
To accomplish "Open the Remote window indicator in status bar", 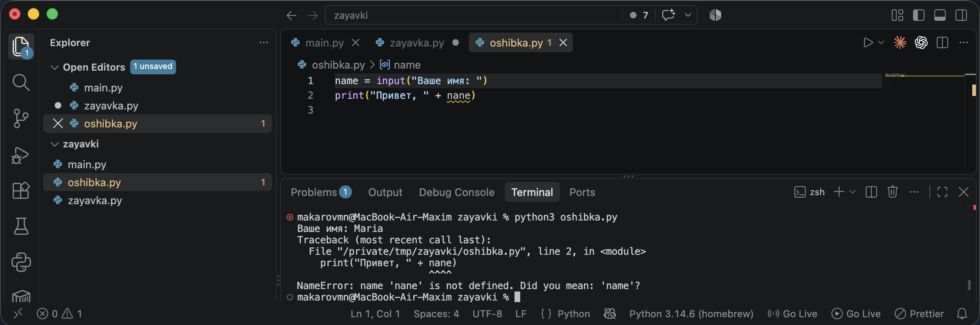I will click(x=18, y=314).
